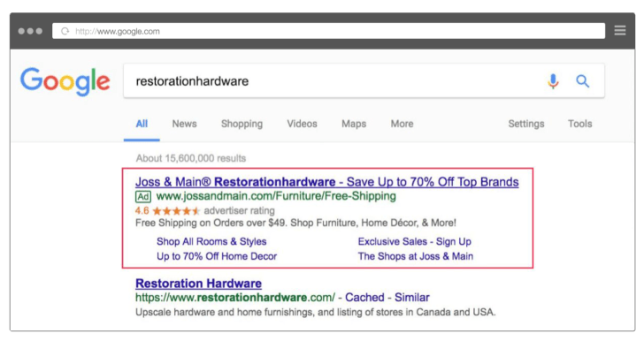Open the Maps tab
This screenshot has width=644, height=341.
[354, 124]
